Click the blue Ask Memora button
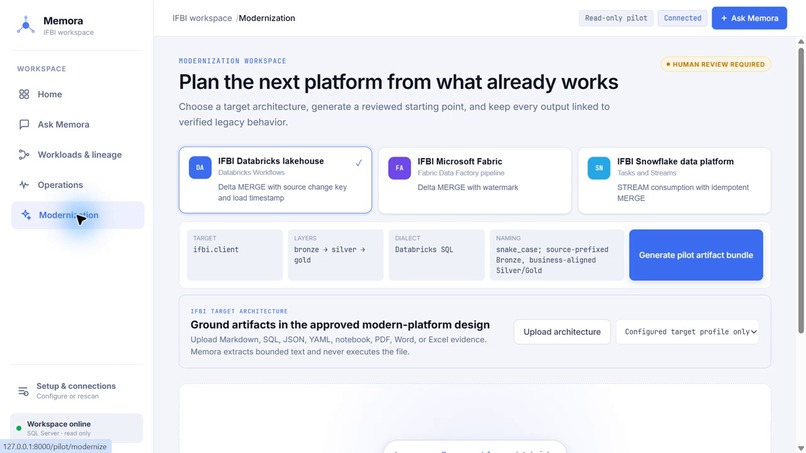Screen dimensions: 806x453 point(749,18)
